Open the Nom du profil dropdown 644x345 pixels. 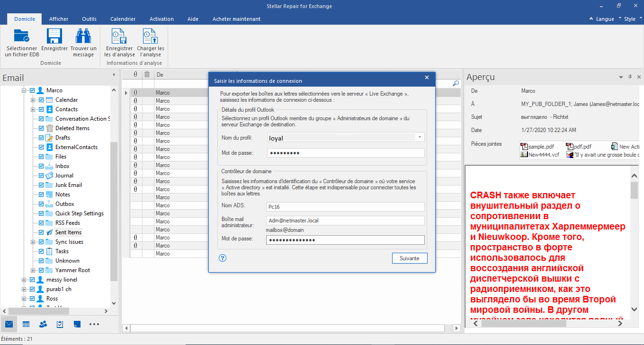(420, 137)
